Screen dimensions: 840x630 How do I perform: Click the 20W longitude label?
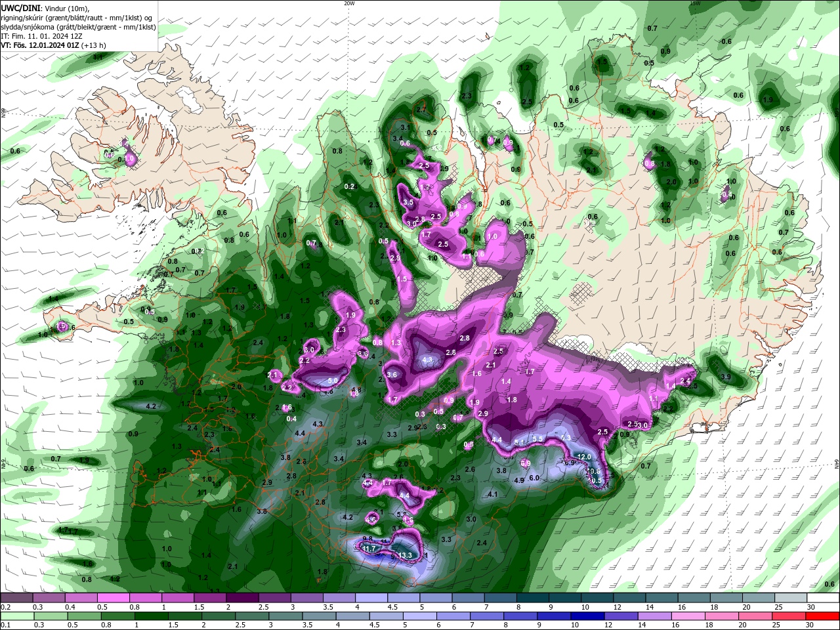point(349,3)
